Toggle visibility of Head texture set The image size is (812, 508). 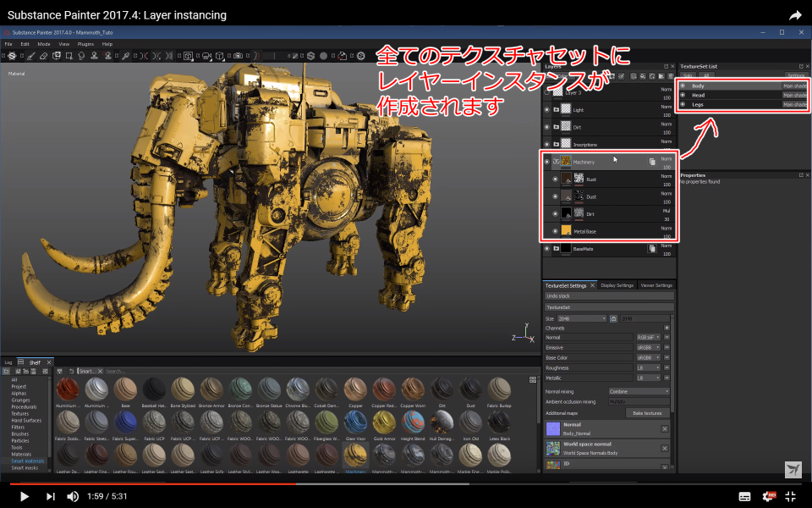click(x=683, y=96)
